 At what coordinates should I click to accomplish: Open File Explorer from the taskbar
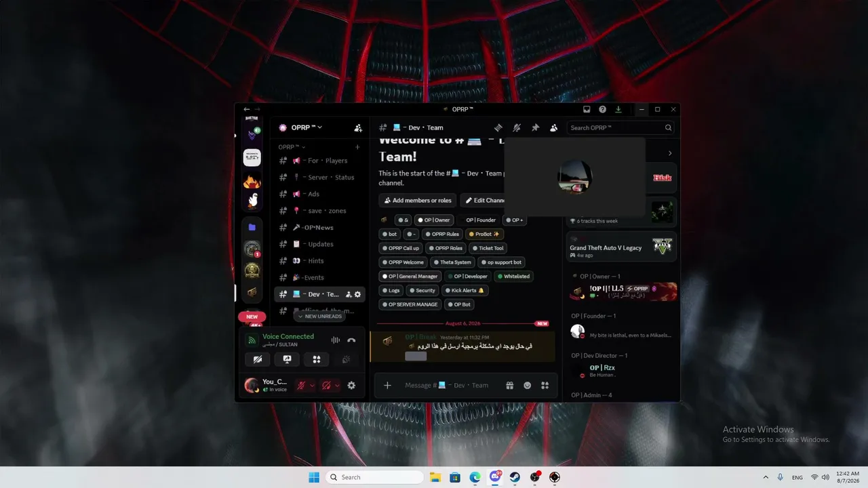point(435,477)
